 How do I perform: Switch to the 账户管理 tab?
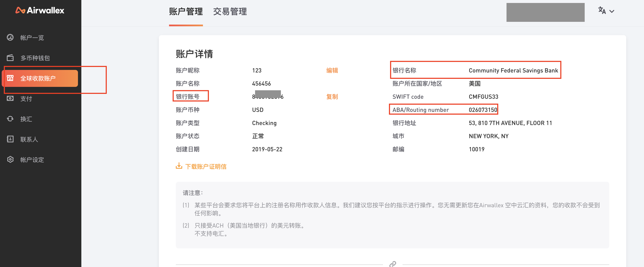coord(186,11)
